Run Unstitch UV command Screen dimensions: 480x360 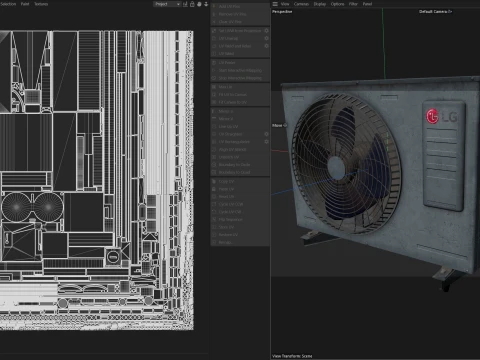point(240,157)
